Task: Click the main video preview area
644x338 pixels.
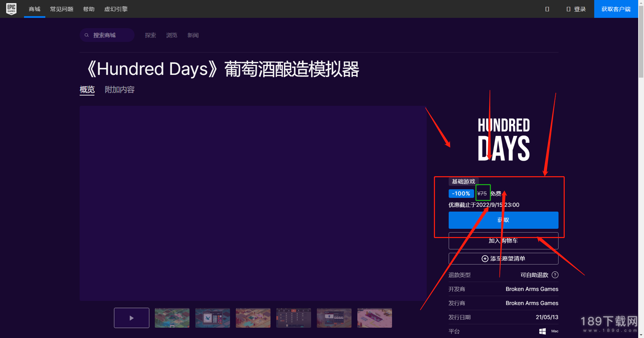Action: coord(253,203)
